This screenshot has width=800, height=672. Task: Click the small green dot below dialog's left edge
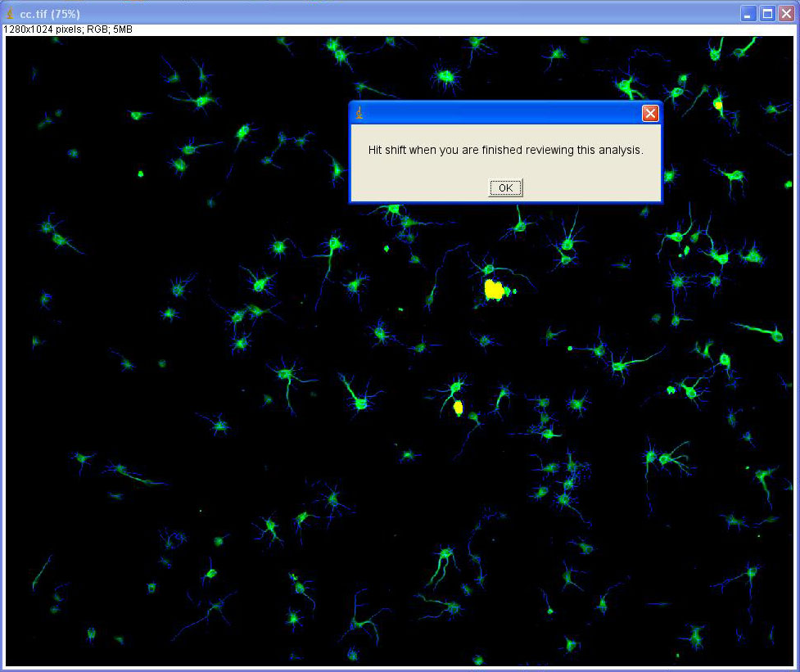click(386, 248)
